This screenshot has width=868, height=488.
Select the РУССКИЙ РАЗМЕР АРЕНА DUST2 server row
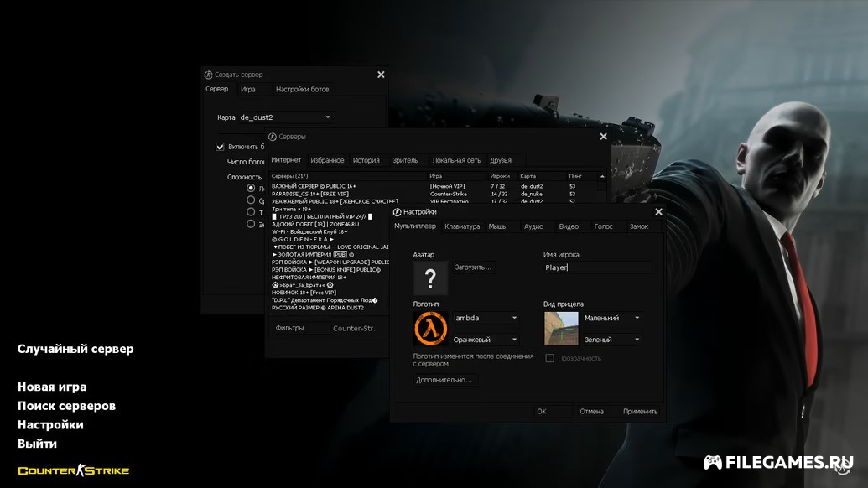(330, 308)
